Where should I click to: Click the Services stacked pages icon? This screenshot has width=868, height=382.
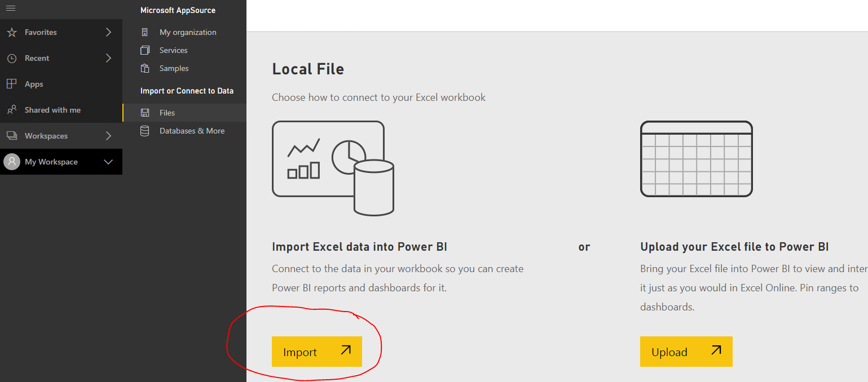click(145, 50)
